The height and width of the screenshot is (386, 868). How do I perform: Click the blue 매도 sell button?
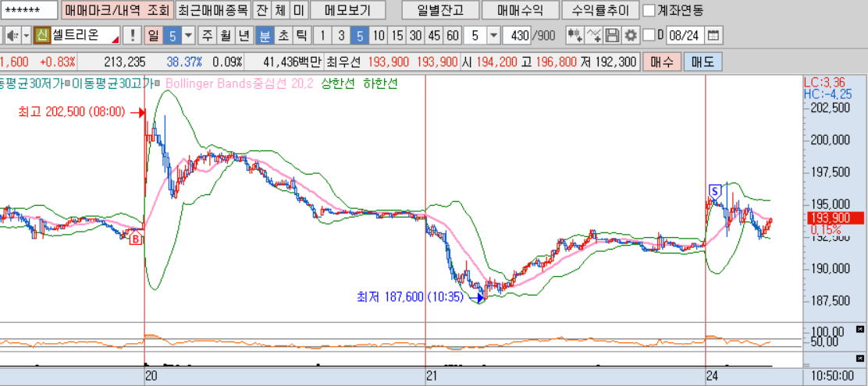(703, 62)
